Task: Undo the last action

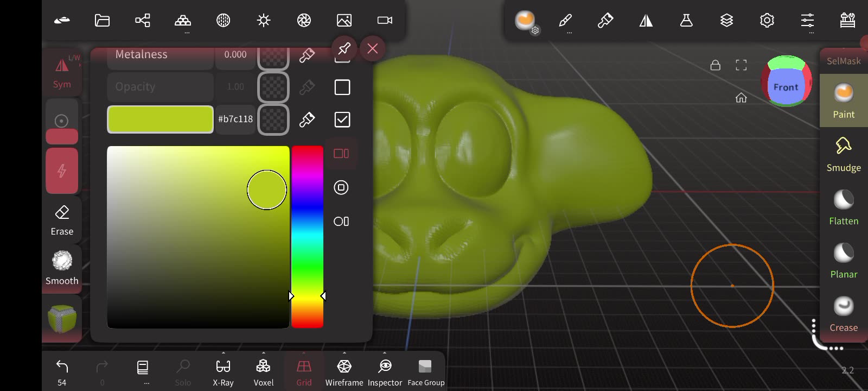Action: point(62,372)
